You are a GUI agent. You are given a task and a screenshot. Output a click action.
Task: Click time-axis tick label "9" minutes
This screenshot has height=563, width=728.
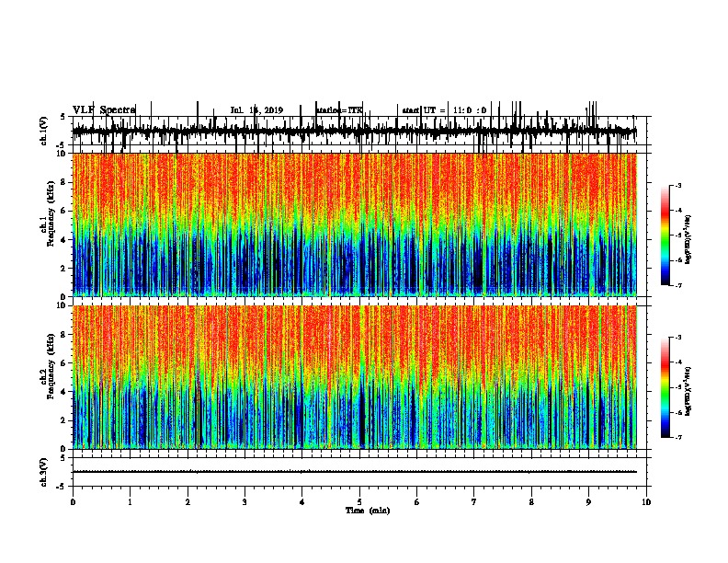pyautogui.click(x=588, y=502)
